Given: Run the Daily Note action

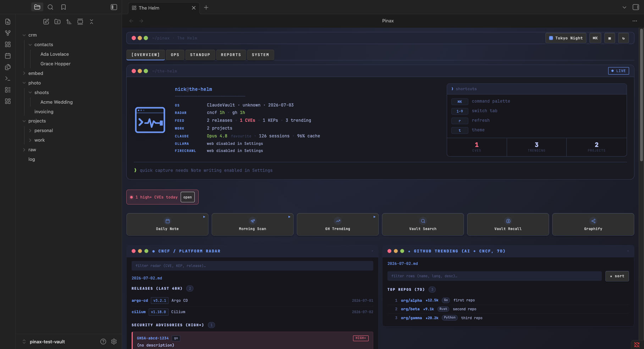Looking at the screenshot, I should (x=167, y=224).
